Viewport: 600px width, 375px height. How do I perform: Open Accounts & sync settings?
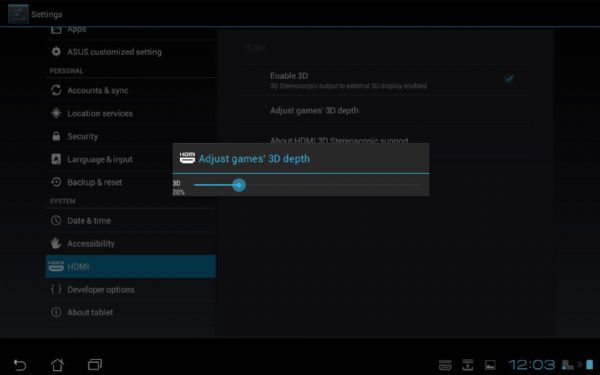pyautogui.click(x=130, y=90)
